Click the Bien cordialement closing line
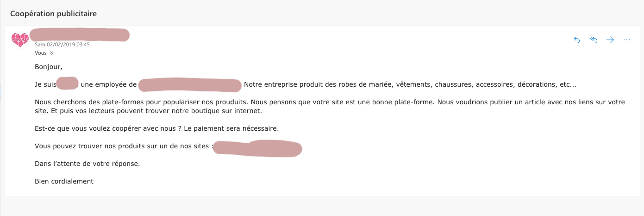644x216 pixels. click(x=64, y=181)
